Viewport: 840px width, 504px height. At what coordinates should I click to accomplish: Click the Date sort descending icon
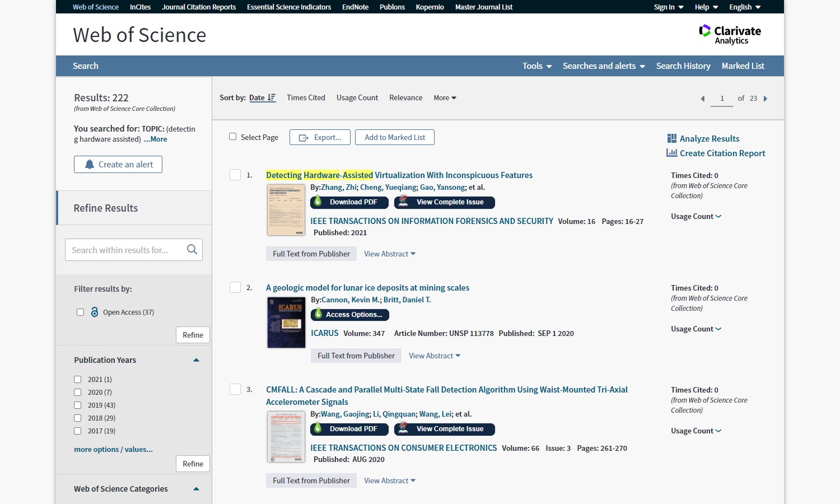click(272, 97)
